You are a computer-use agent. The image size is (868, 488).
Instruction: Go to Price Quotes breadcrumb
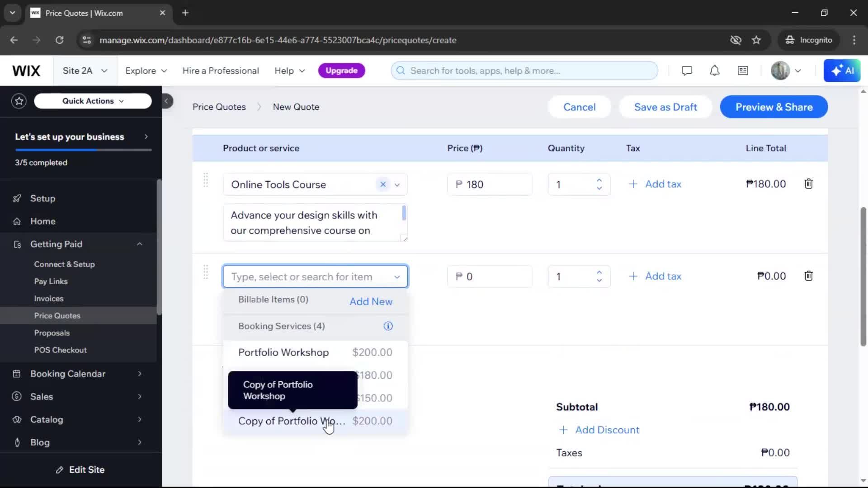[219, 107]
